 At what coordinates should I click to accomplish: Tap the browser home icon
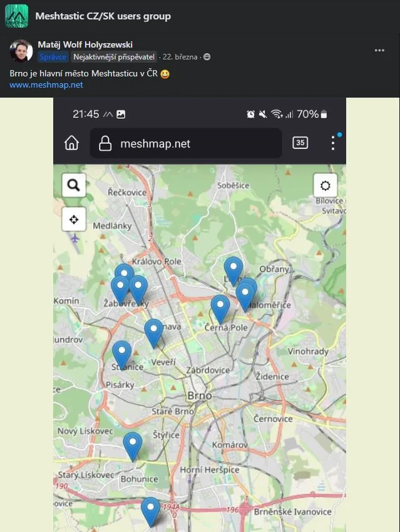point(71,143)
